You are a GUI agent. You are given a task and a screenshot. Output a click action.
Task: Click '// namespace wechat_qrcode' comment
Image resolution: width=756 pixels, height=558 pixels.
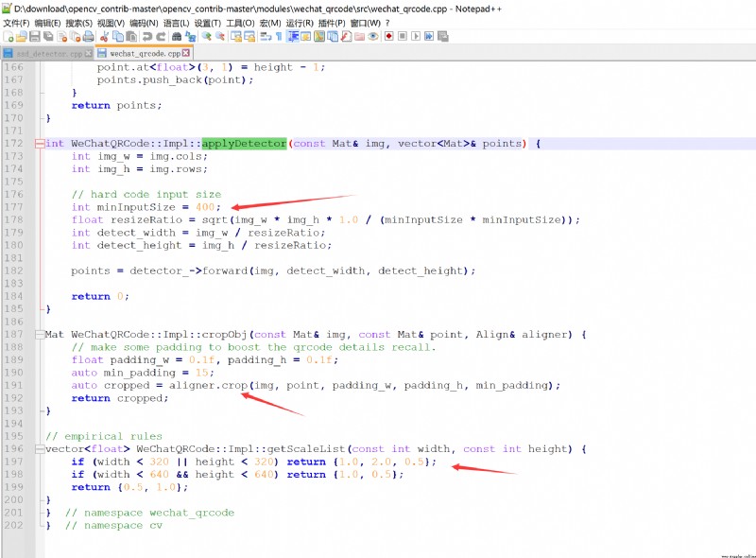pyautogui.click(x=149, y=513)
